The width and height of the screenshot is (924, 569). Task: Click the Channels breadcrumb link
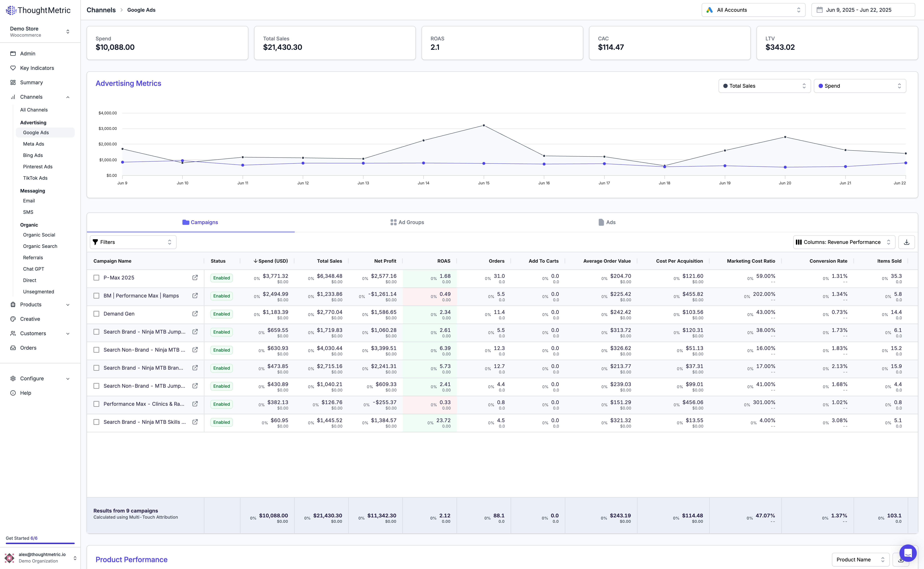coord(101,10)
